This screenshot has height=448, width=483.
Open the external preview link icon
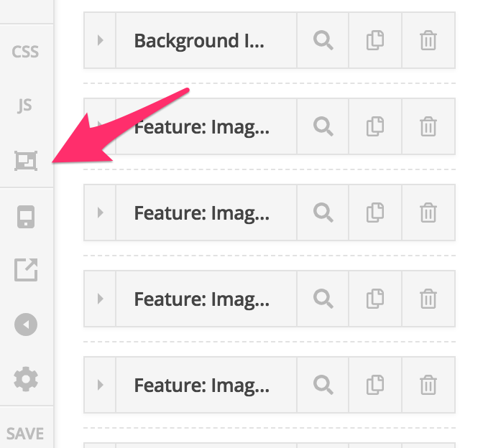coord(26,270)
